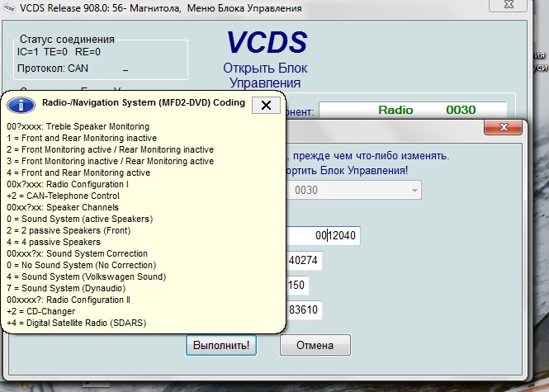Click '4 = Front and Rear Monitoring active'
549x392 pixels.
point(78,172)
